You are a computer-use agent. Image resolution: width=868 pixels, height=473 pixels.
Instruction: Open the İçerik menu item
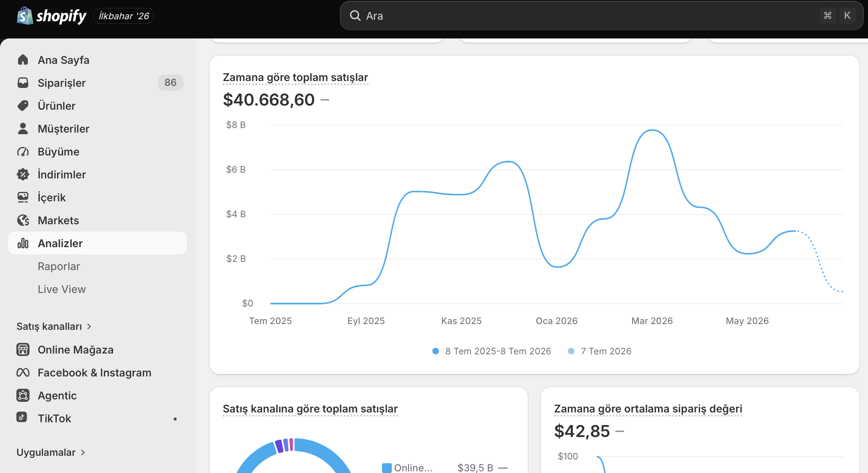(x=97, y=197)
